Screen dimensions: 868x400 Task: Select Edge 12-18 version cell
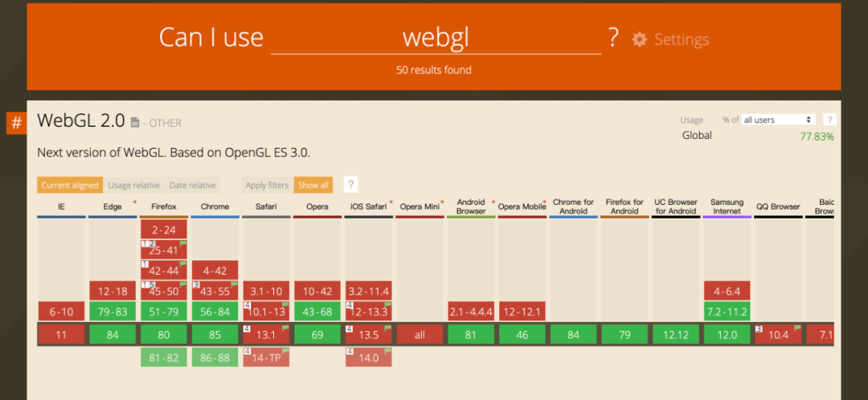click(113, 291)
